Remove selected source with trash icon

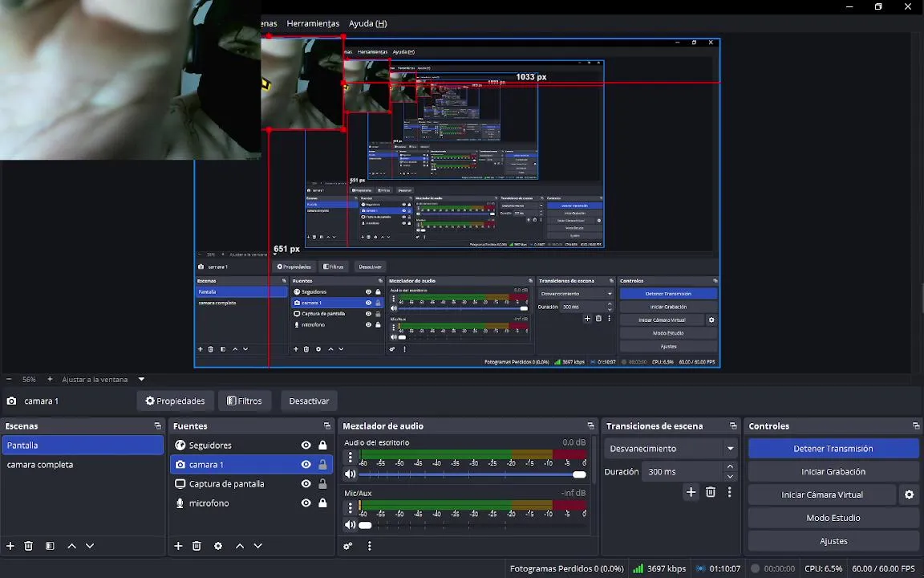point(197,546)
